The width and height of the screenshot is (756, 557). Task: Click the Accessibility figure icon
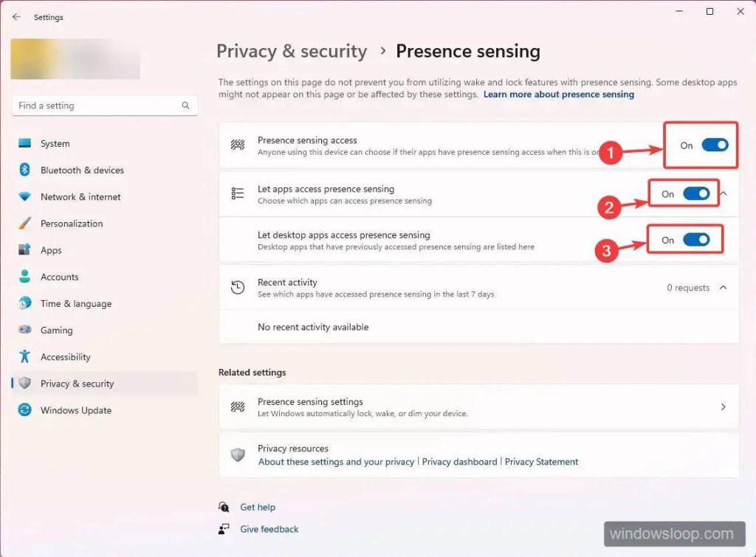point(25,357)
